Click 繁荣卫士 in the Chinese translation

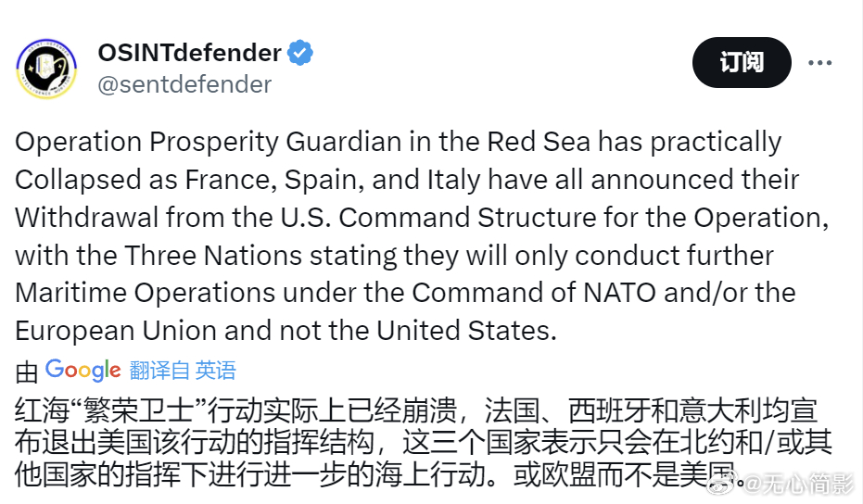(139, 410)
